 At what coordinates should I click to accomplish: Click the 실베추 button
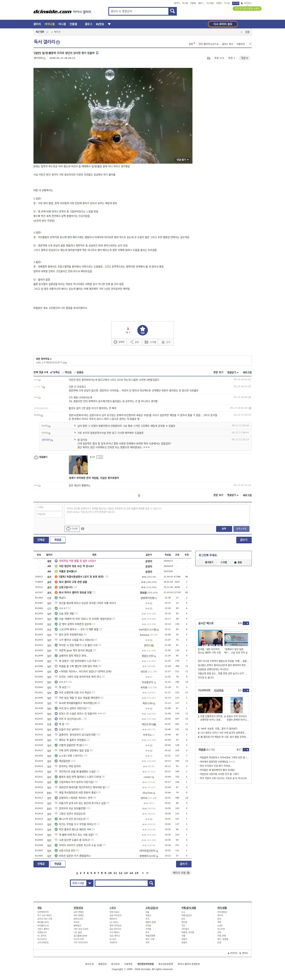point(119,342)
